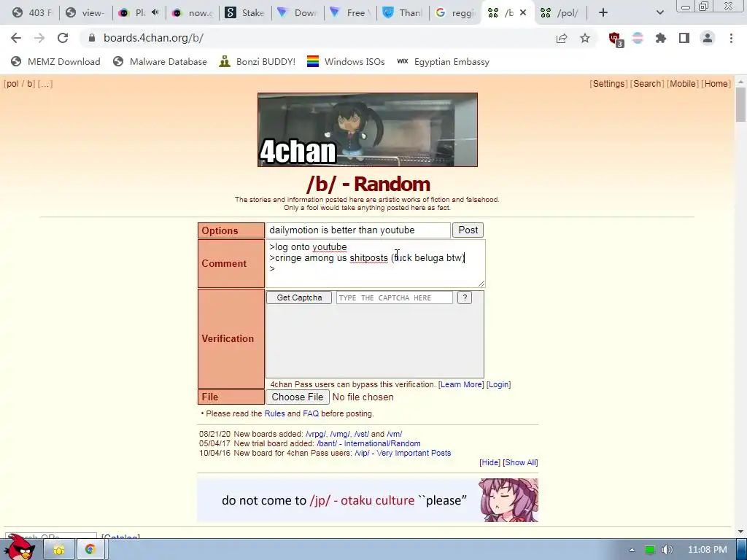The image size is (747, 560).
Task: Open the Extensions puzzle icon
Action: pos(661,38)
